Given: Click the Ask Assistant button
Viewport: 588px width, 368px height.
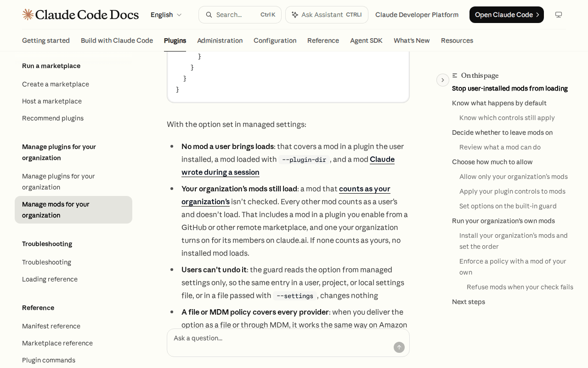Looking at the screenshot, I should pos(327,15).
